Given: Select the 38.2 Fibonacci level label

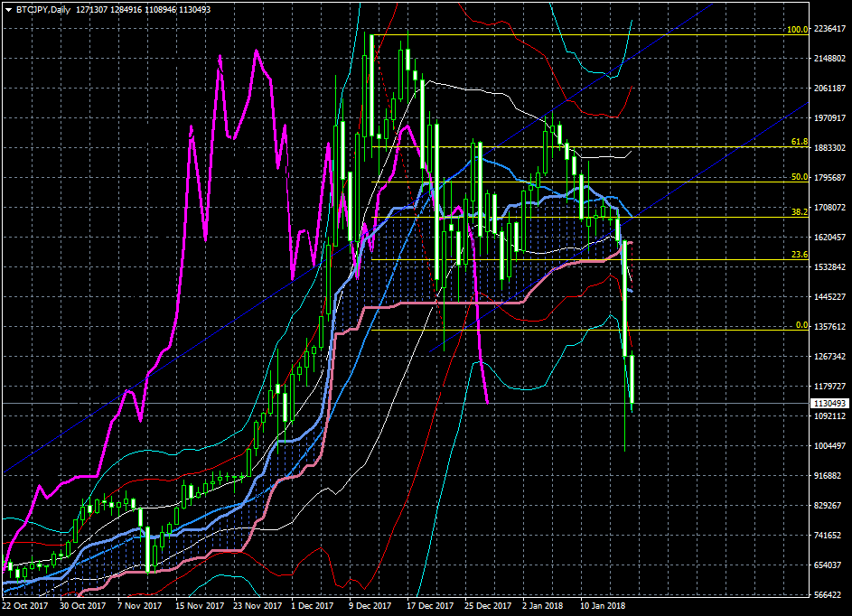Looking at the screenshot, I should coord(799,212).
